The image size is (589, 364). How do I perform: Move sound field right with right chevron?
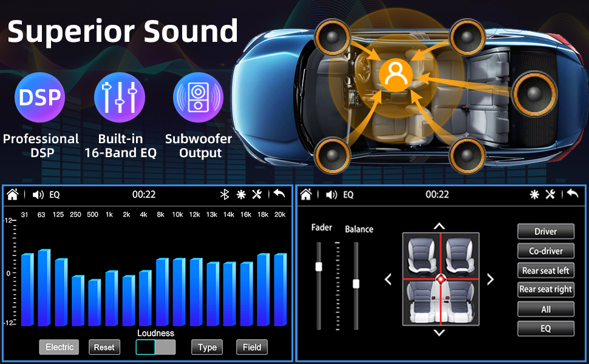490,279
